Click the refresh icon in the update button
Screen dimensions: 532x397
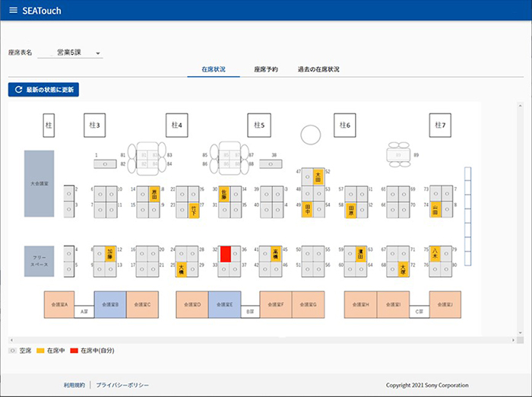pos(18,90)
